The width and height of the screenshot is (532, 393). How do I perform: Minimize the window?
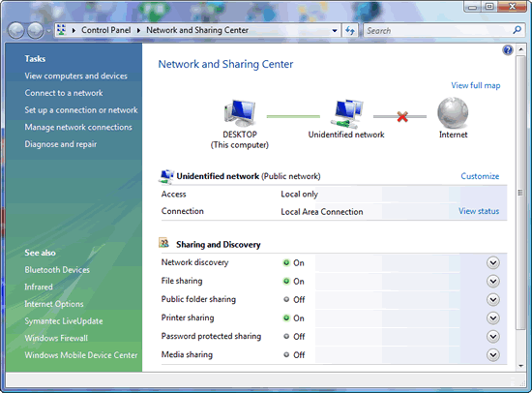472,7
